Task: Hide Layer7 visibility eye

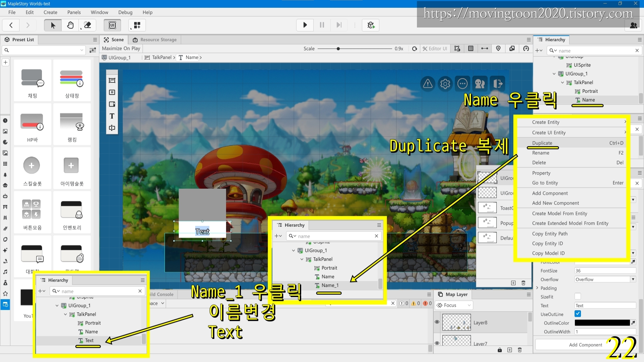Action: point(437,343)
